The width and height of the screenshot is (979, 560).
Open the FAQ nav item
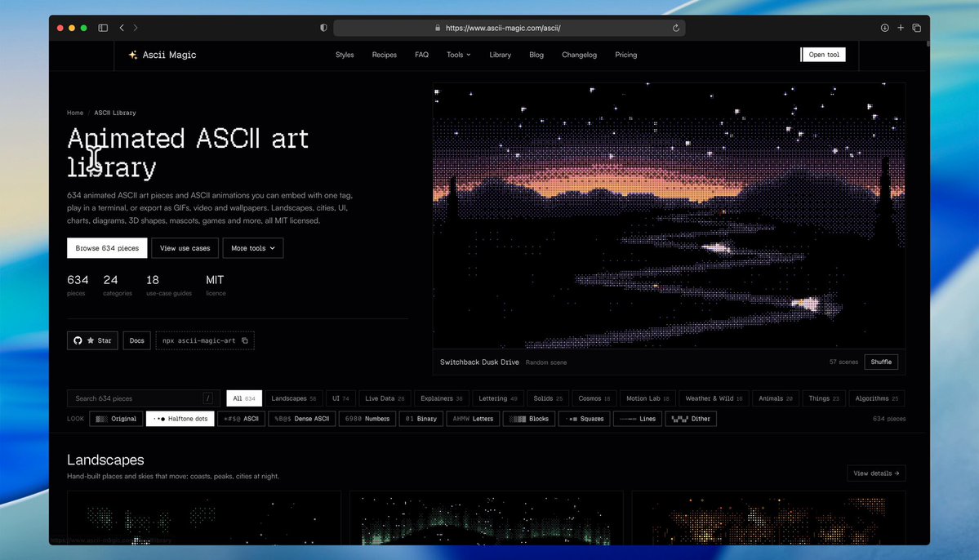click(421, 55)
